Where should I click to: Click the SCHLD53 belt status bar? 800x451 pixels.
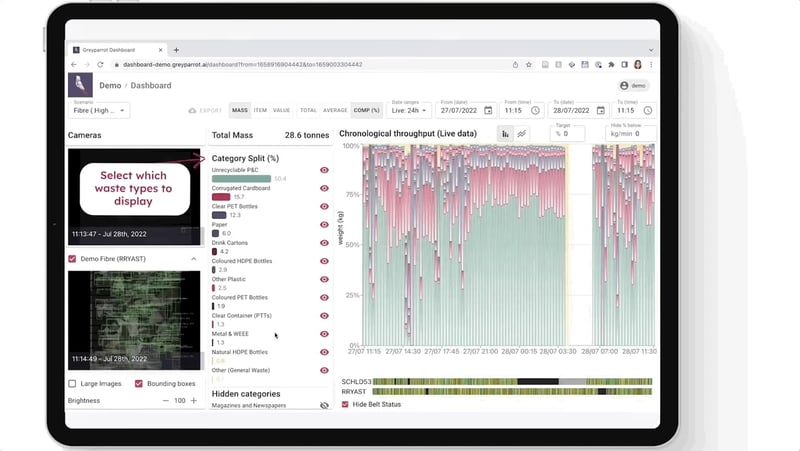[x=512, y=382]
